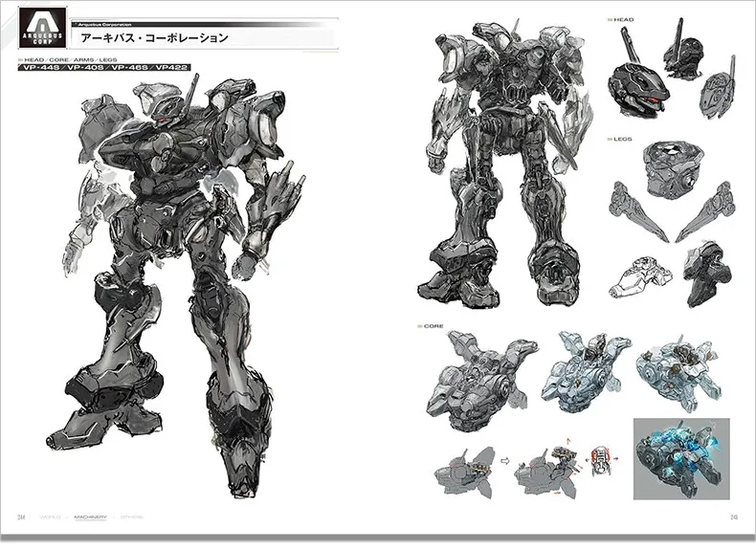This screenshot has width=756, height=550.
Task: Select the VP422 part code
Action: coord(171,68)
